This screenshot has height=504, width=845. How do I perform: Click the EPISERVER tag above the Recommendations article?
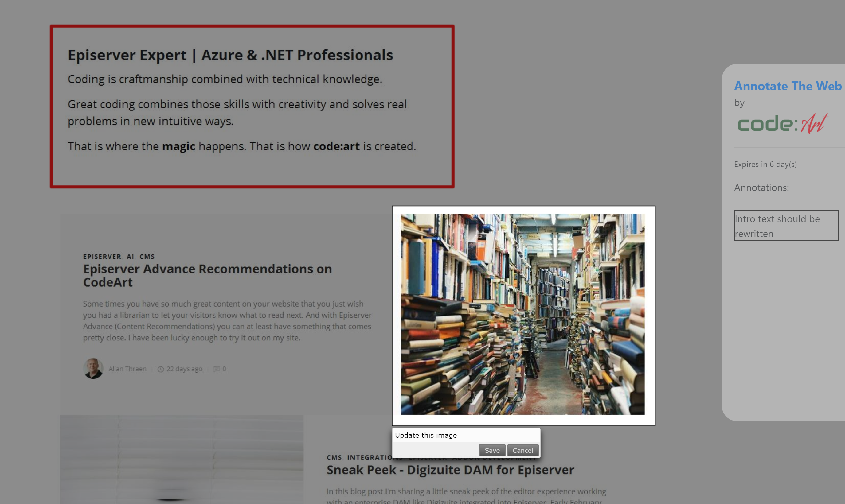(102, 257)
